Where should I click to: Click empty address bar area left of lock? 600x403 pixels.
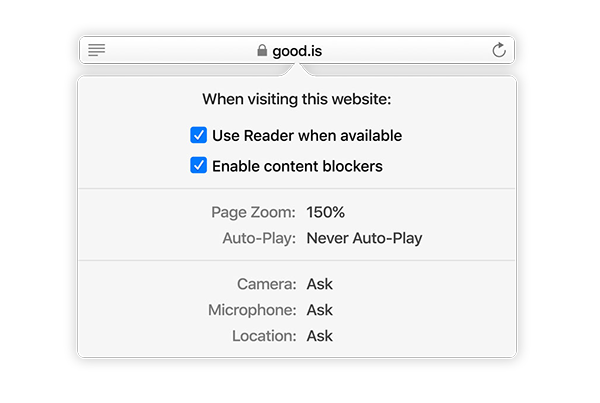point(180,51)
